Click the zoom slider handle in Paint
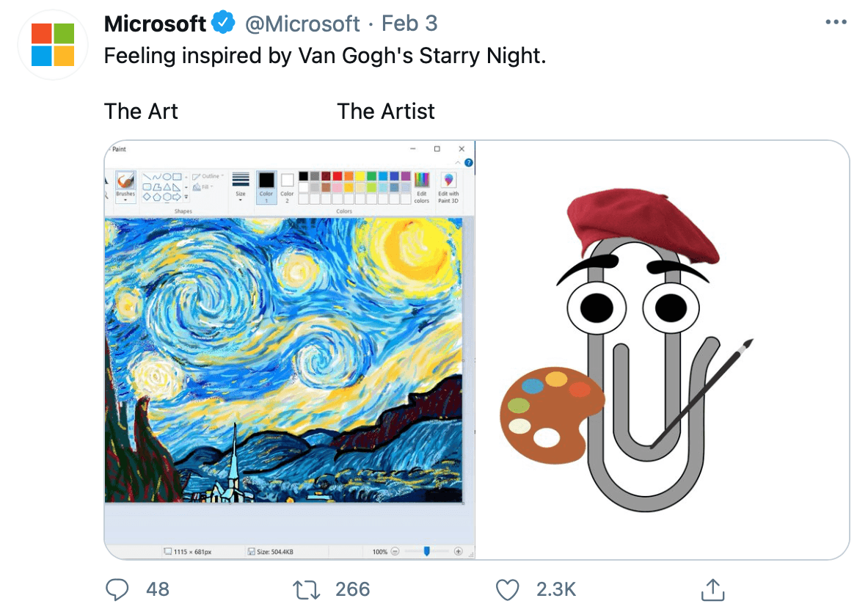Screen dimensions: 868x612 click(427, 551)
